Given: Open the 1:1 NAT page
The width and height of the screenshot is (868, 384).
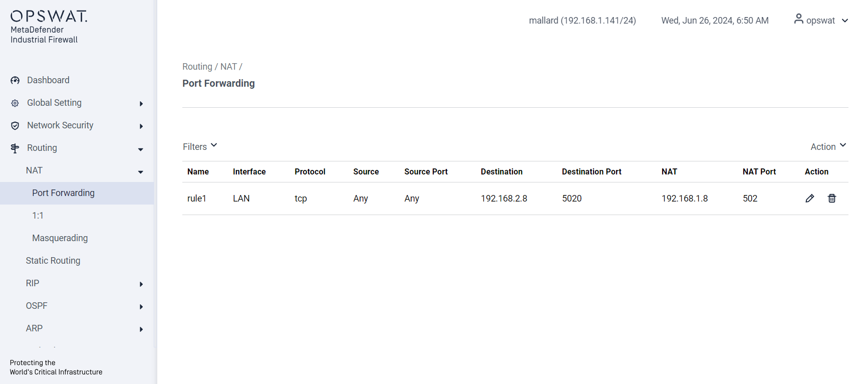Looking at the screenshot, I should (38, 216).
